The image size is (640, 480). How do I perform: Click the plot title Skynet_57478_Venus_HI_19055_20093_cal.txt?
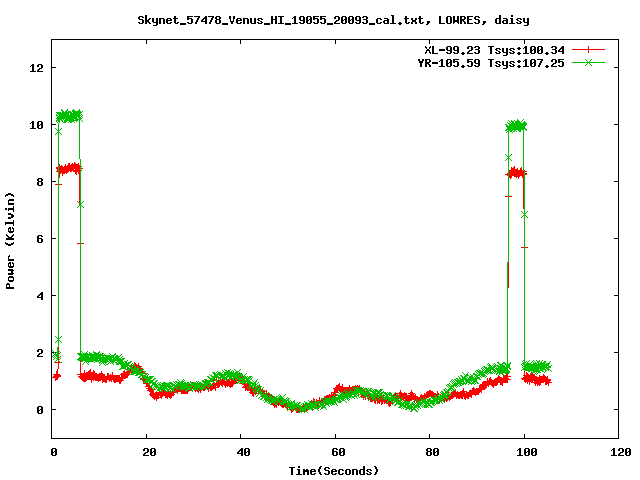(x=284, y=20)
